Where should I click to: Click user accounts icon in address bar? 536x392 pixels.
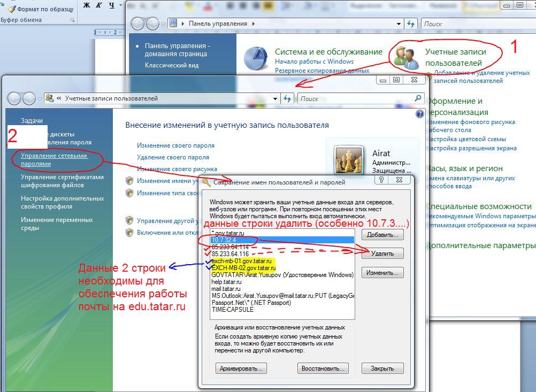tap(50, 98)
